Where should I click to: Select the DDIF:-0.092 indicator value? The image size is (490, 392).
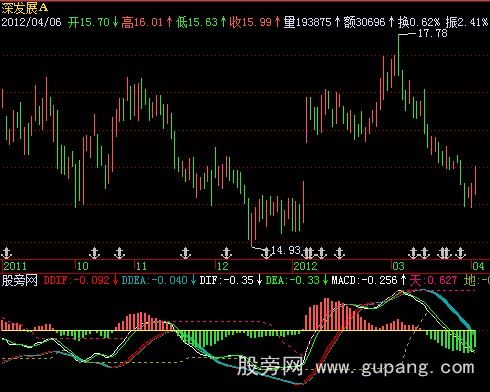click(76, 280)
